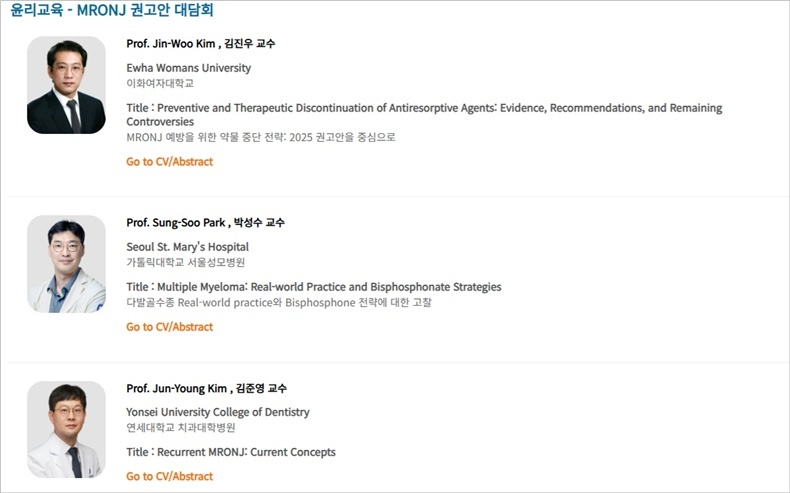Screen dimensions: 790x493
Task: Open Jin-Woo Kim's Go to CV/Abstract link
Action: (169, 162)
